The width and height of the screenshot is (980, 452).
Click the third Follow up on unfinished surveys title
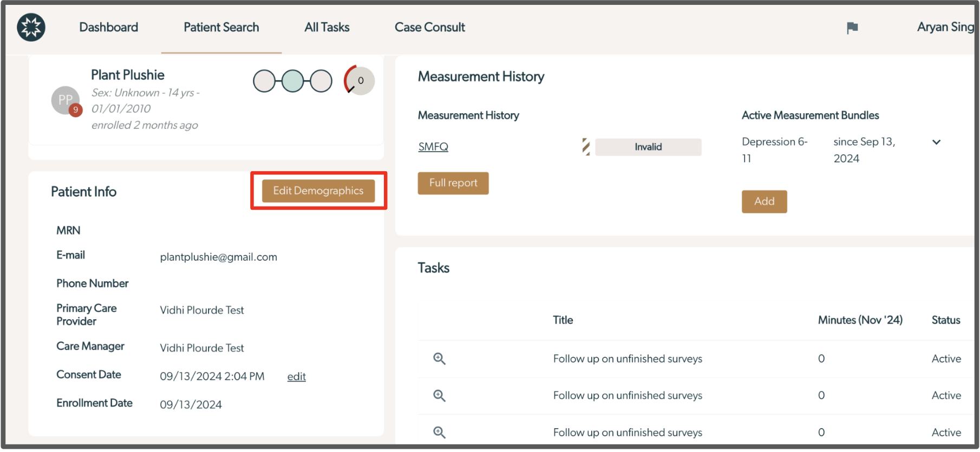[x=628, y=432]
